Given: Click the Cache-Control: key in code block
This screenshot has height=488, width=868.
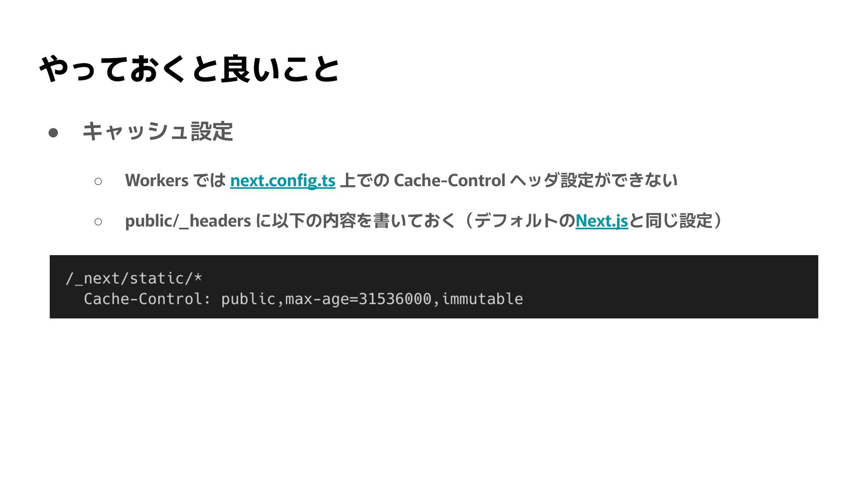Looking at the screenshot, I should (147, 299).
